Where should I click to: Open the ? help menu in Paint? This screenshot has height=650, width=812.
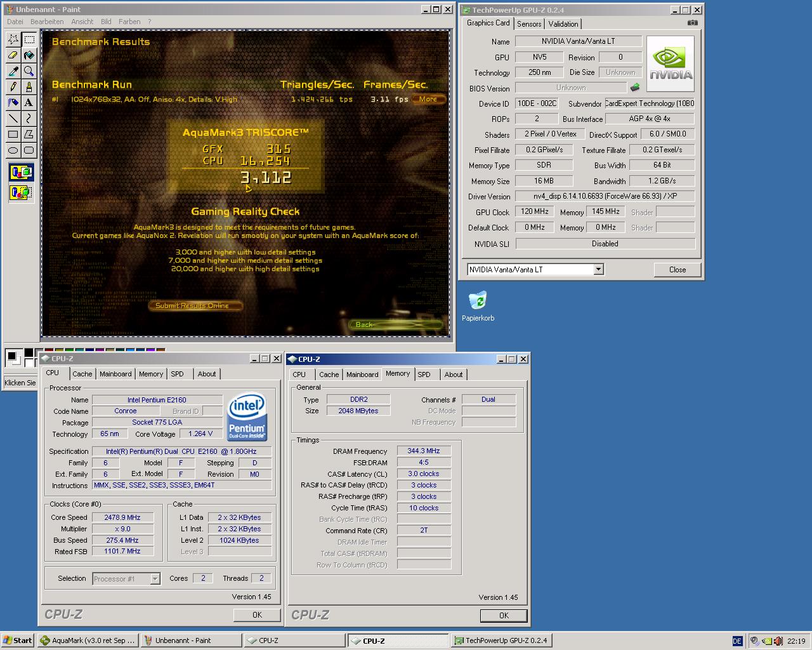[x=150, y=22]
